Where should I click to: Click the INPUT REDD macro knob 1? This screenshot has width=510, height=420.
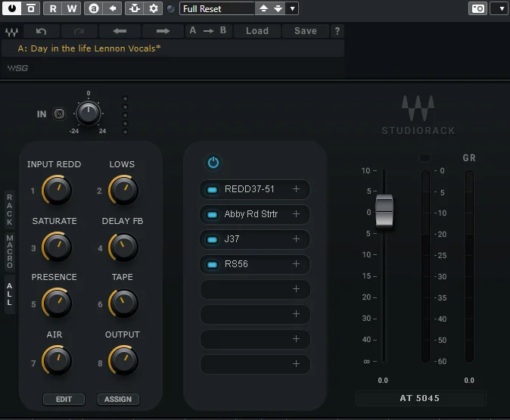[x=57, y=190]
